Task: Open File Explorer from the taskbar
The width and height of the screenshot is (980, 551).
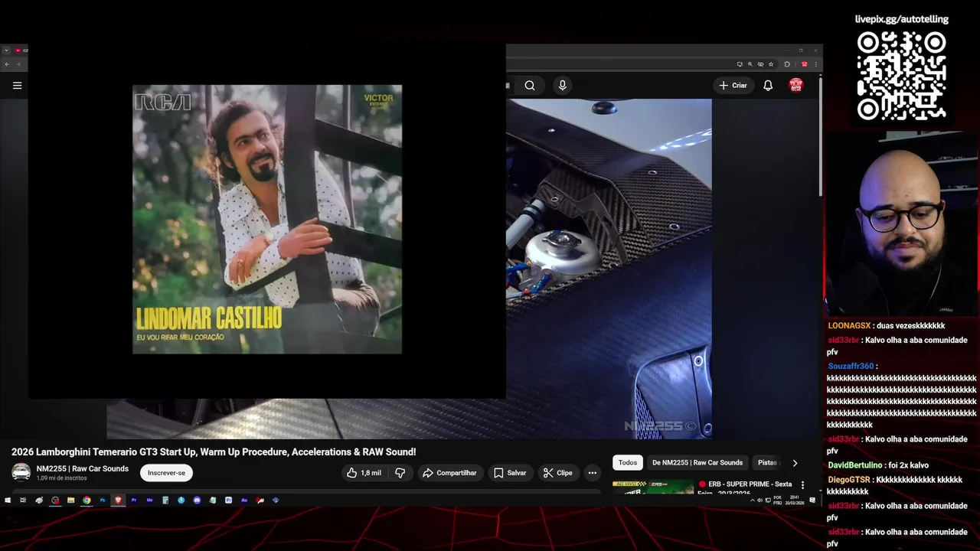Action: click(70, 500)
